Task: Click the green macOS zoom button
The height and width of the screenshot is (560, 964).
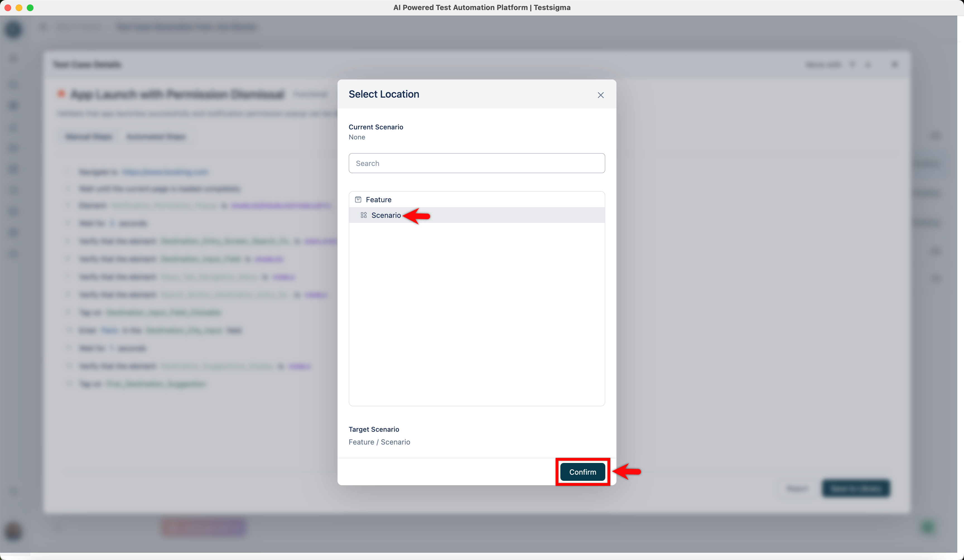Action: pyautogui.click(x=30, y=8)
